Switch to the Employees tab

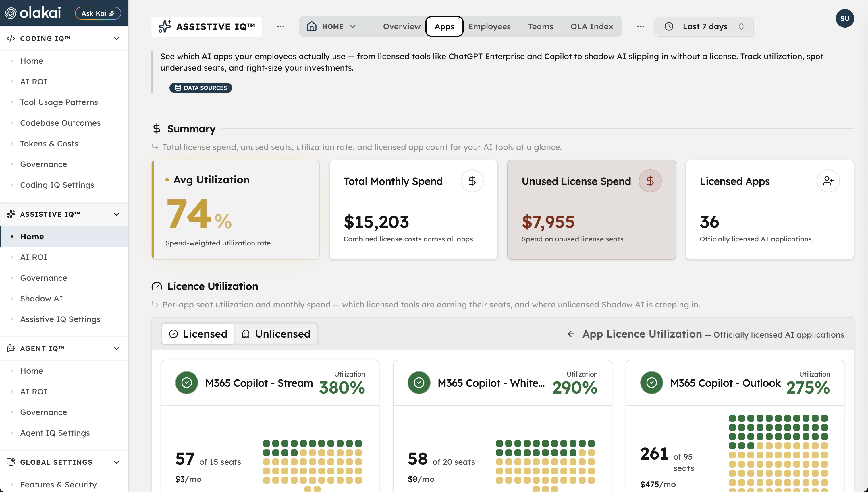[x=489, y=26]
